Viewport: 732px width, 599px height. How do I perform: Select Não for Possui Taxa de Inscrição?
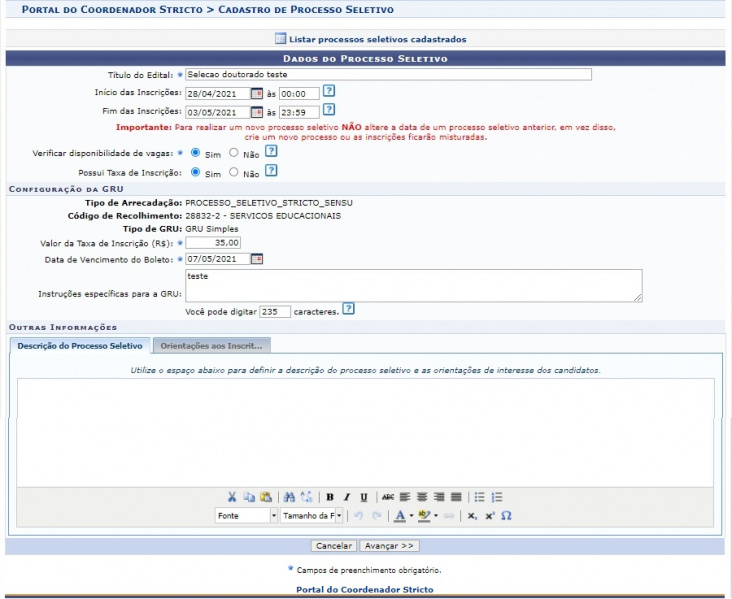[x=233, y=172]
